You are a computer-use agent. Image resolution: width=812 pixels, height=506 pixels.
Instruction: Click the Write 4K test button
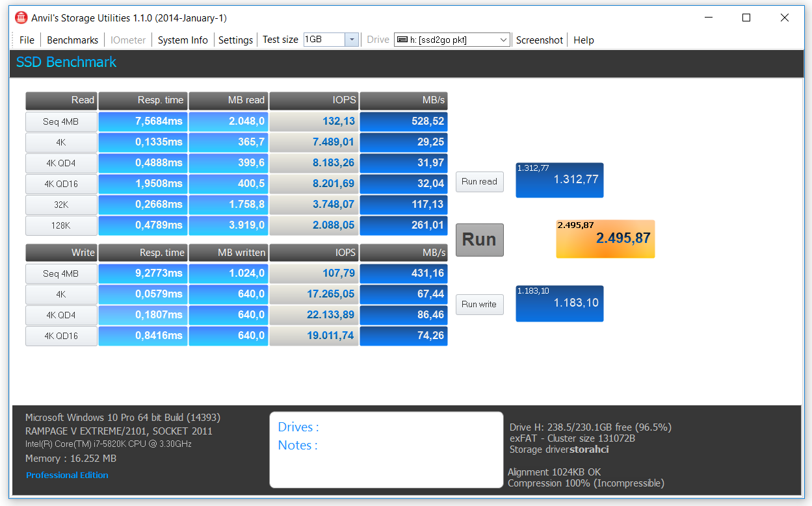[x=61, y=294]
